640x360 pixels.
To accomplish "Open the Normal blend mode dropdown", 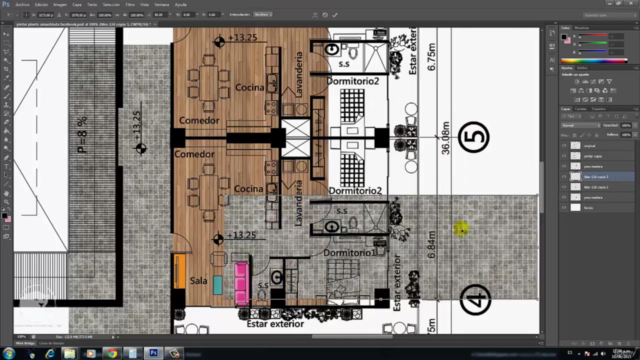I will coord(580,125).
